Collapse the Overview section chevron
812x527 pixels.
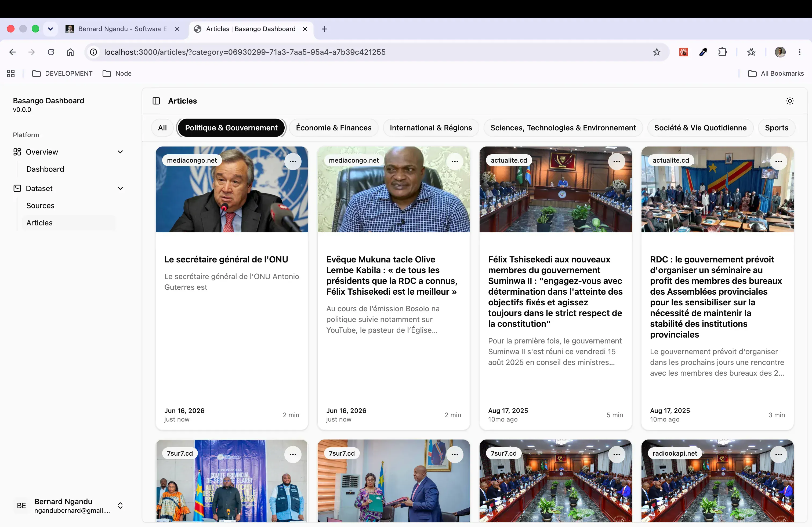coord(120,152)
